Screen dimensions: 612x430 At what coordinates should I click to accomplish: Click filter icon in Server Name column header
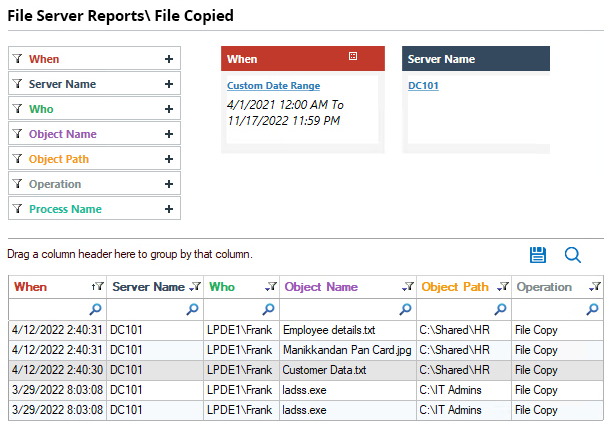pyautogui.click(x=196, y=287)
